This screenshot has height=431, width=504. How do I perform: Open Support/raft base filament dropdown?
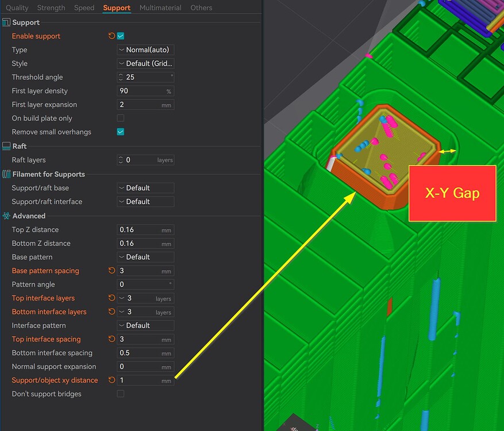pyautogui.click(x=145, y=188)
